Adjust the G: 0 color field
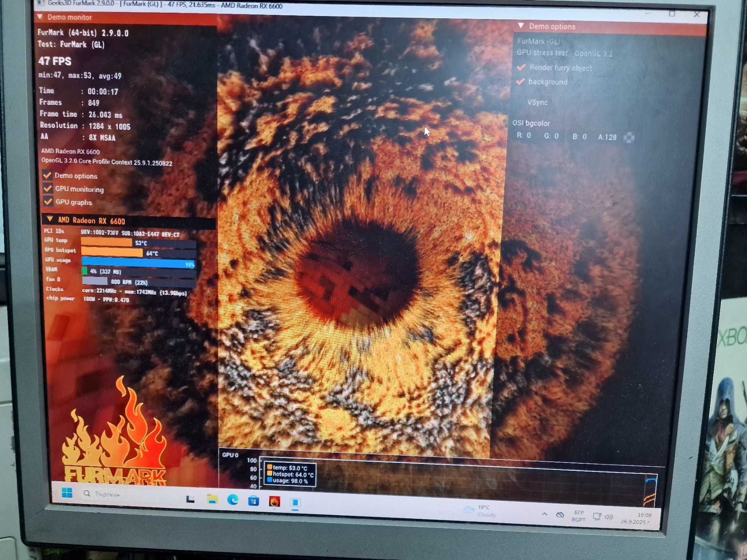Image resolution: width=747 pixels, height=560 pixels. 551,136
